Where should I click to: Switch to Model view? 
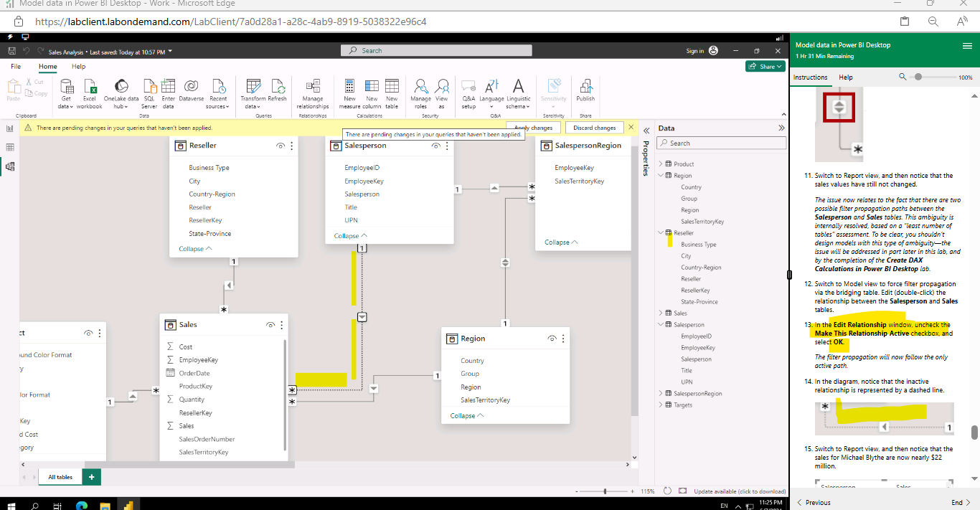point(10,166)
